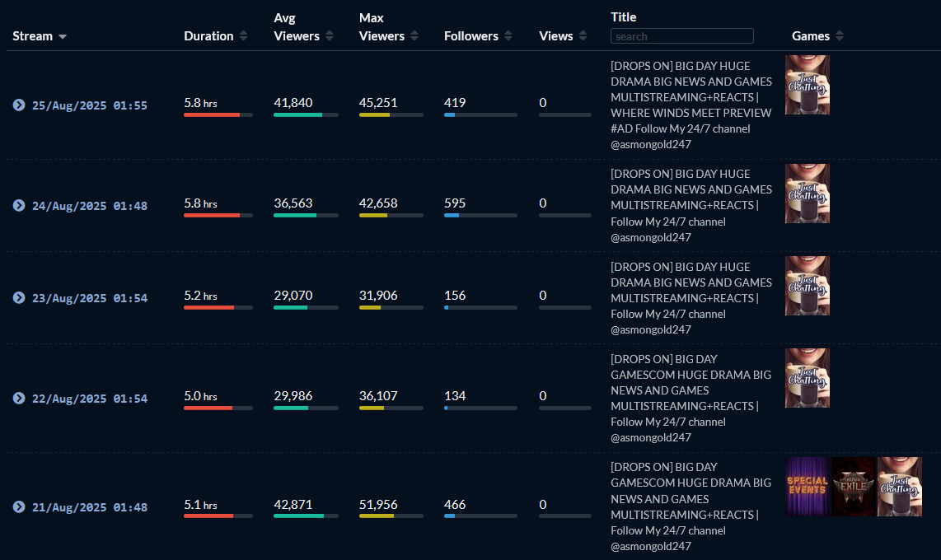Sort by Views column arrows
The image size is (941, 560).
point(583,36)
